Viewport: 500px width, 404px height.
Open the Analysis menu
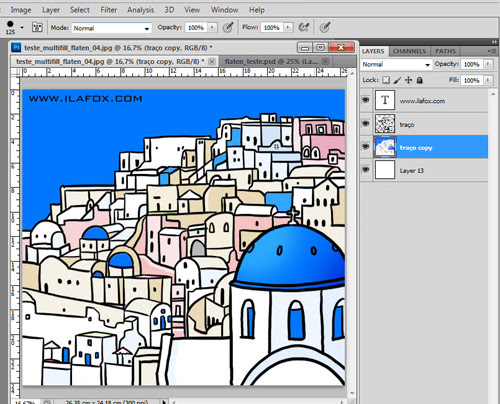click(x=140, y=10)
